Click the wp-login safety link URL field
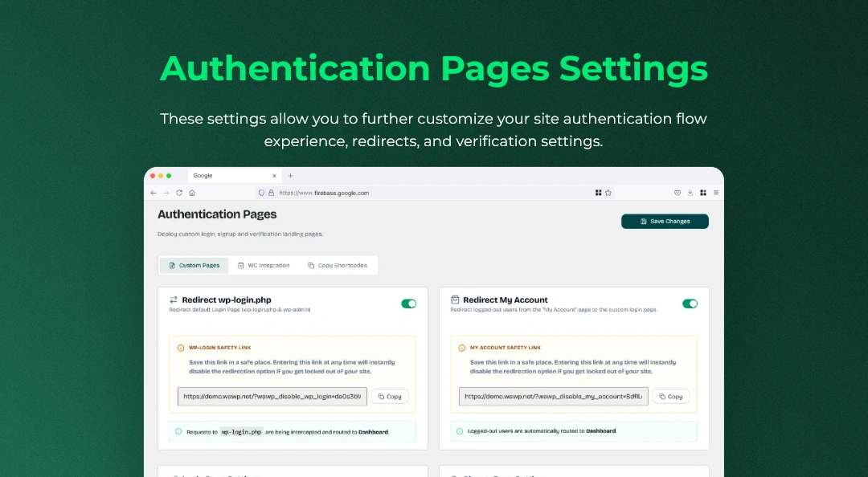Viewport: 868px width, 477px height. [x=272, y=396]
